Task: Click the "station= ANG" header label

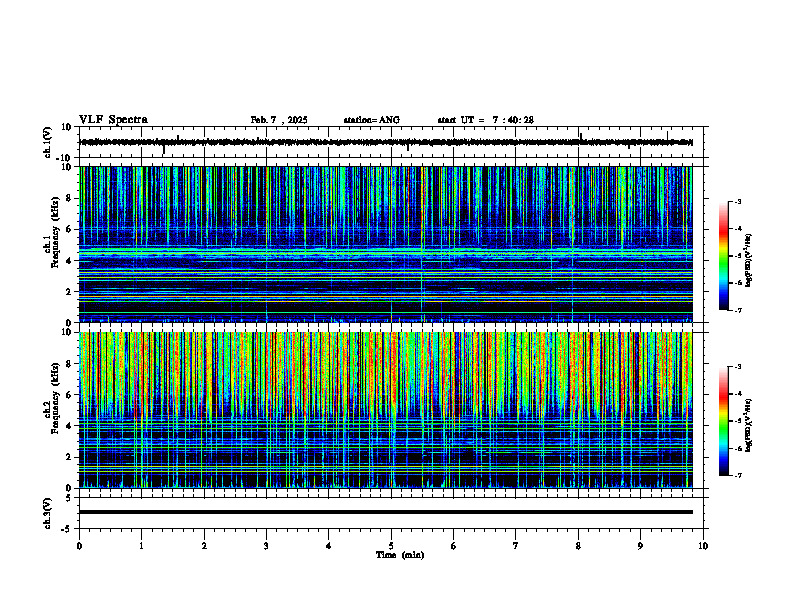Action: (x=371, y=120)
